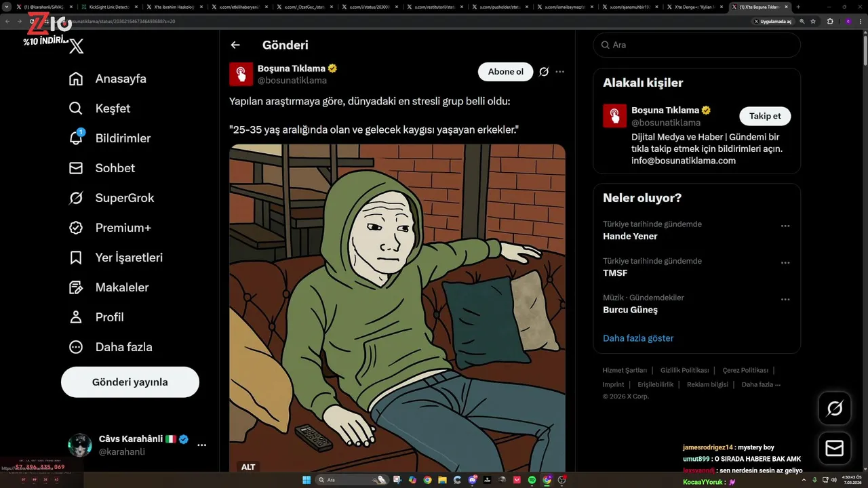Open Erişilebilirlik footer link

(x=656, y=384)
